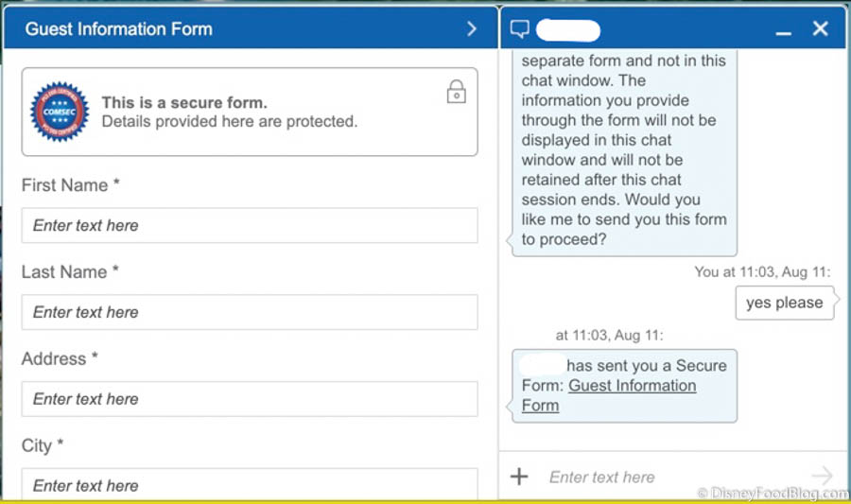Click the padlock icon in secure banner
Image resolution: width=851 pixels, height=504 pixels.
(456, 92)
